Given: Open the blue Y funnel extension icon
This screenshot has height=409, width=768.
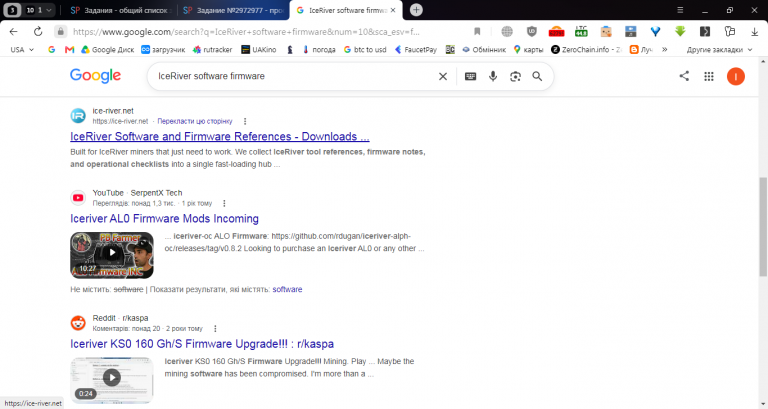Looking at the screenshot, I should point(655,32).
